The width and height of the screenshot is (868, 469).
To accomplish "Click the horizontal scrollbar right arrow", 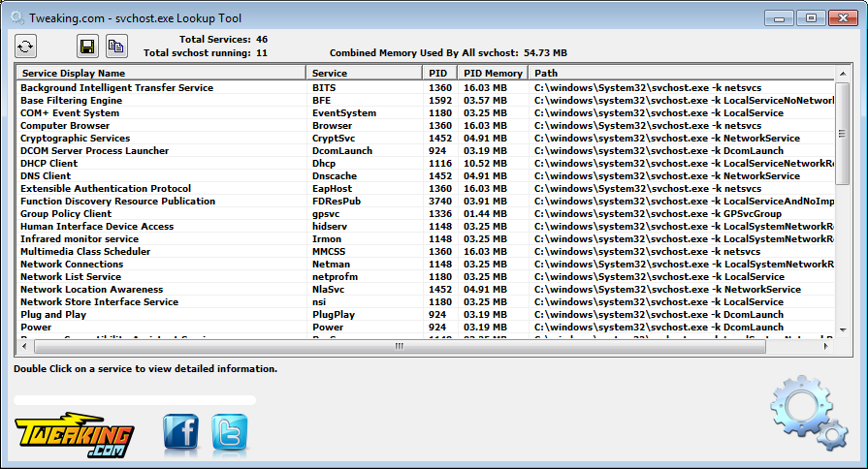I will (x=827, y=346).
